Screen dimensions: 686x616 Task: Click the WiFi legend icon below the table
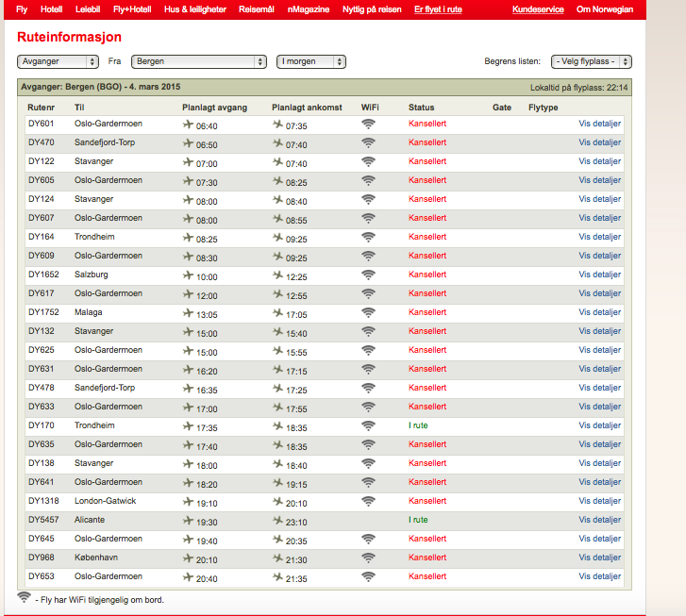(25, 597)
